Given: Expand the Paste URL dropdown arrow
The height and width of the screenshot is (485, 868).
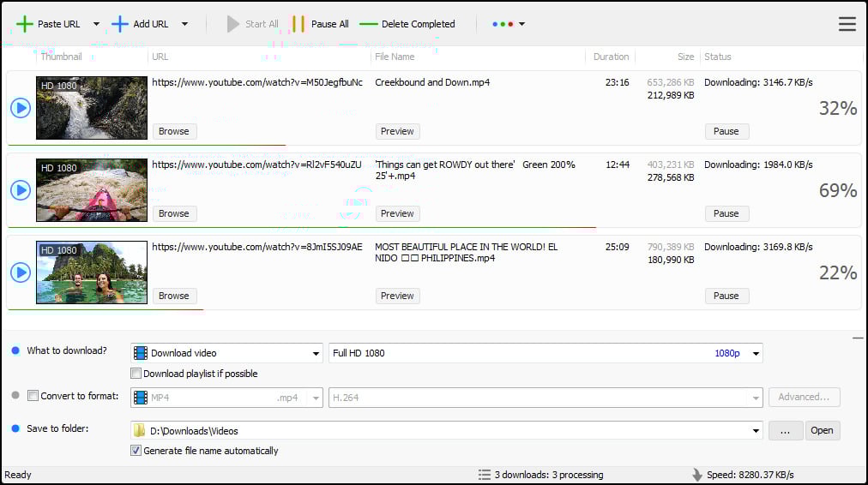Looking at the screenshot, I should pyautogui.click(x=96, y=24).
